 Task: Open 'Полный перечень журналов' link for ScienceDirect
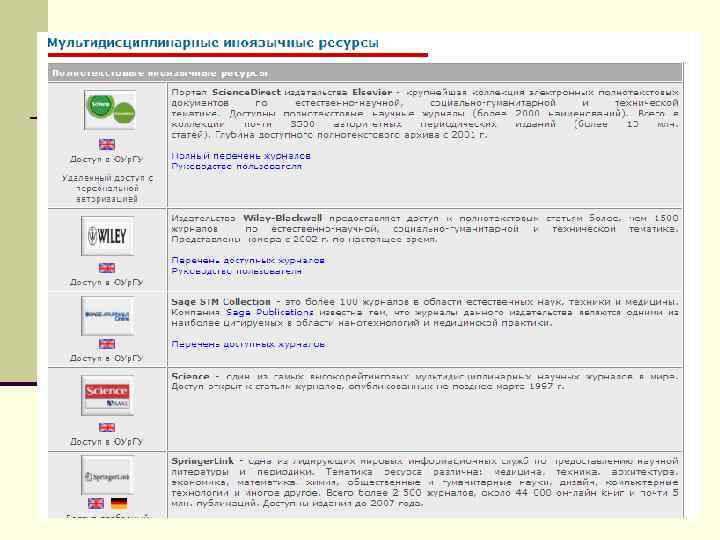click(241, 156)
